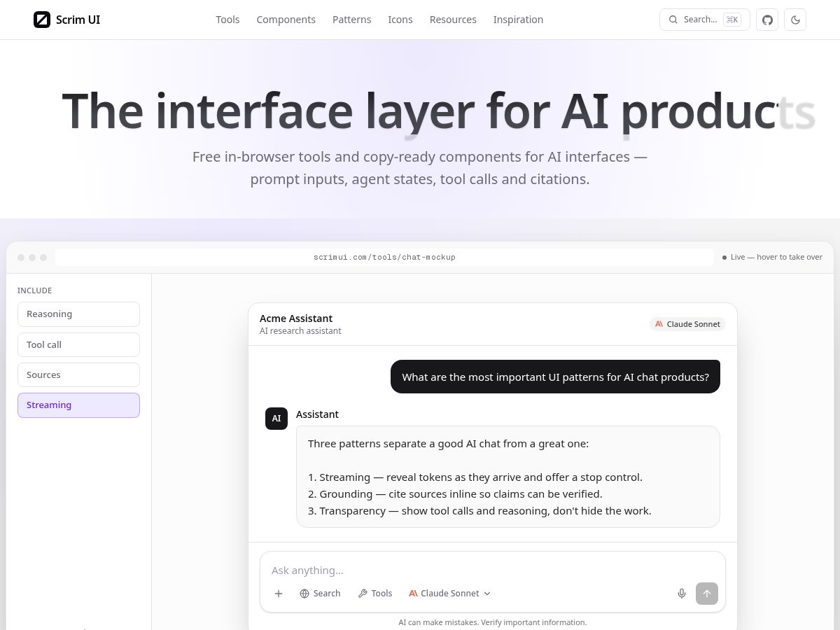Click the 'Three patterns separate a good AI chat' line

point(449,444)
